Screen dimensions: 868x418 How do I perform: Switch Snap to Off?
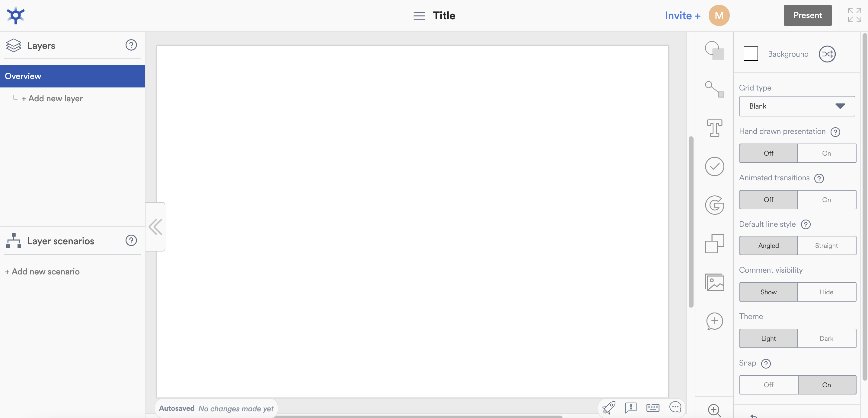pyautogui.click(x=768, y=385)
